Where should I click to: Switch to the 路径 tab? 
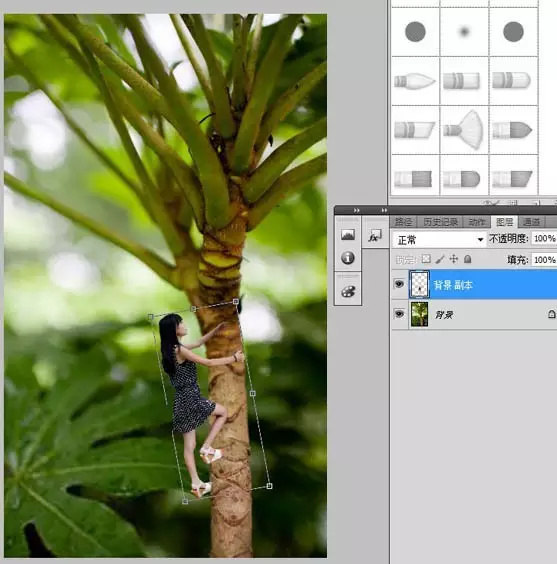click(403, 222)
